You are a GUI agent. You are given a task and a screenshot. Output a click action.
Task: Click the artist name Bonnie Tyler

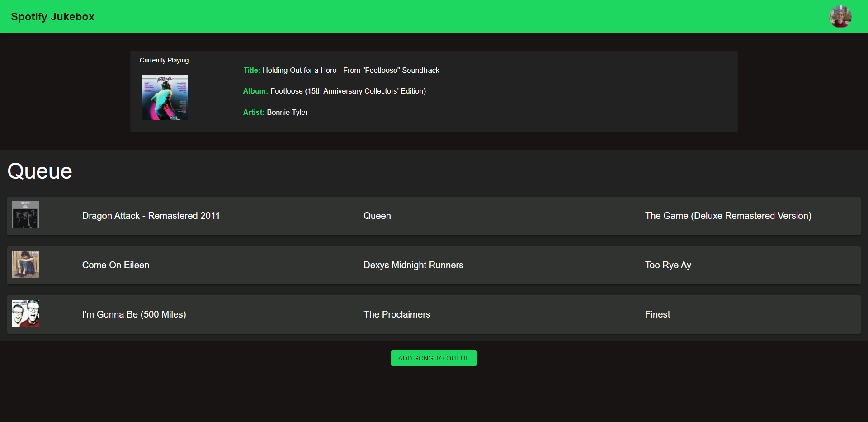coord(287,112)
